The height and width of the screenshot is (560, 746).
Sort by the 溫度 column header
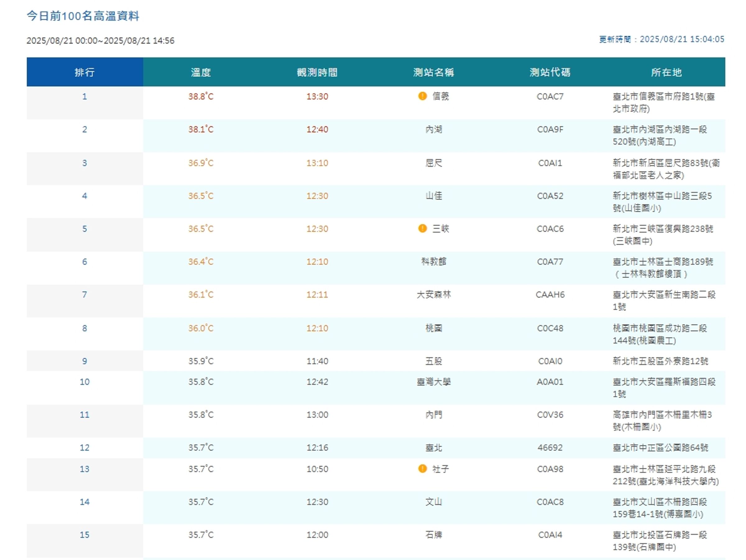click(201, 72)
